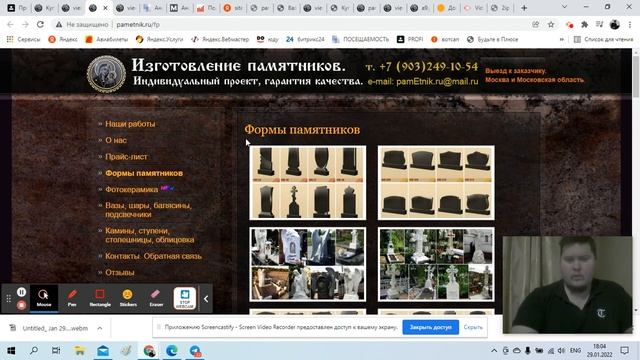Open the Формы памятников menu item
Viewport: 640px width, 360px height.
[144, 173]
